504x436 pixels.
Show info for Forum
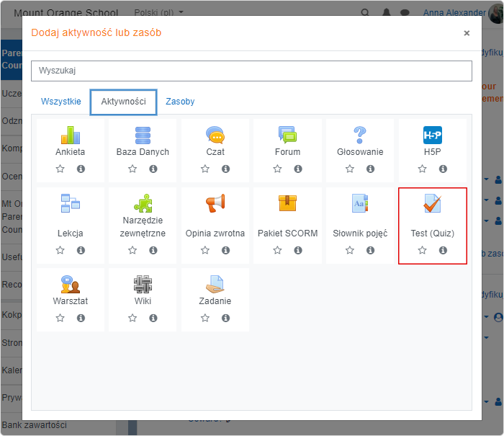[298, 169]
